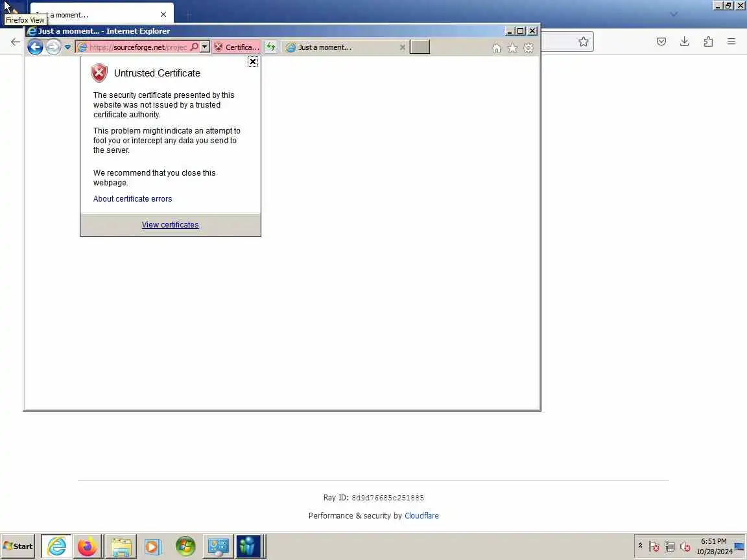Maximize the Internet Explorer window
Viewport: 747px width, 560px height.
click(x=521, y=31)
